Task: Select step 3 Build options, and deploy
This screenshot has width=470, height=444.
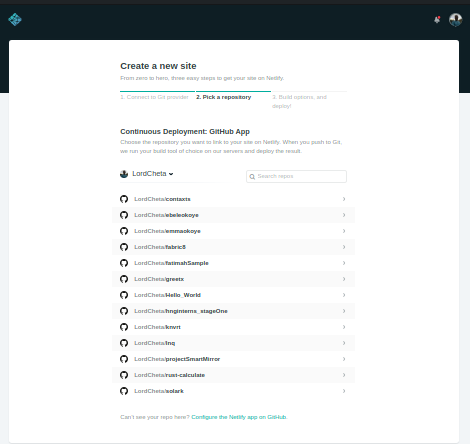Action: (x=299, y=101)
